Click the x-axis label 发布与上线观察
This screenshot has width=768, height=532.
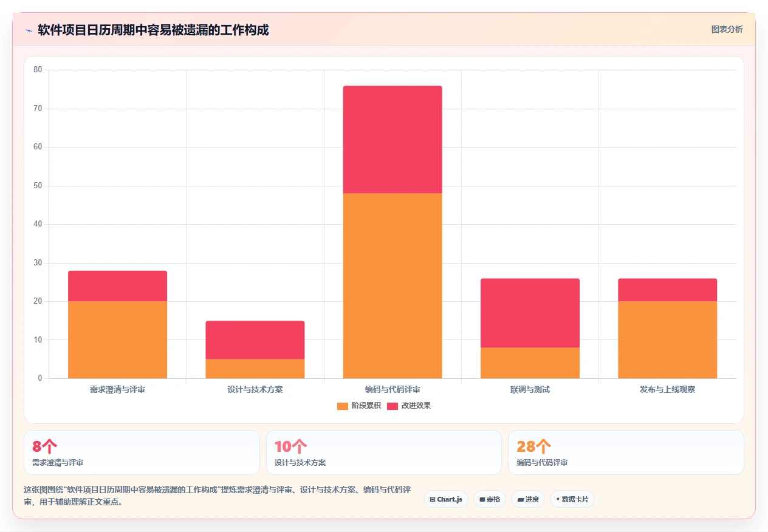[668, 389]
